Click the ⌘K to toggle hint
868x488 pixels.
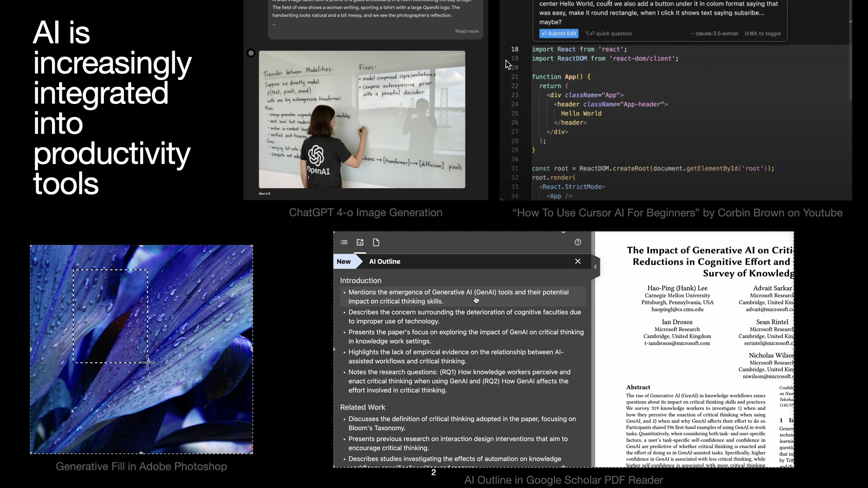coord(763,33)
